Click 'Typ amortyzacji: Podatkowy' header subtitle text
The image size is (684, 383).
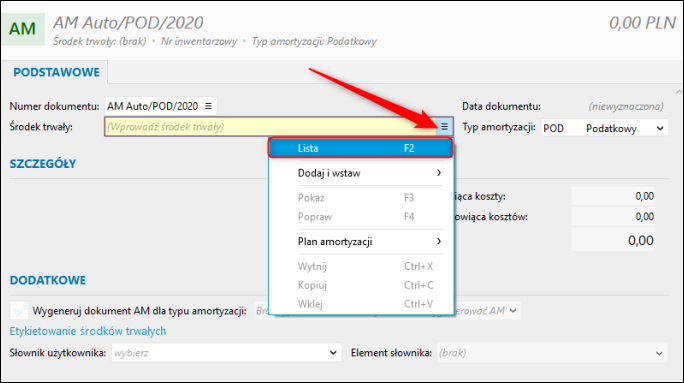[314, 41]
